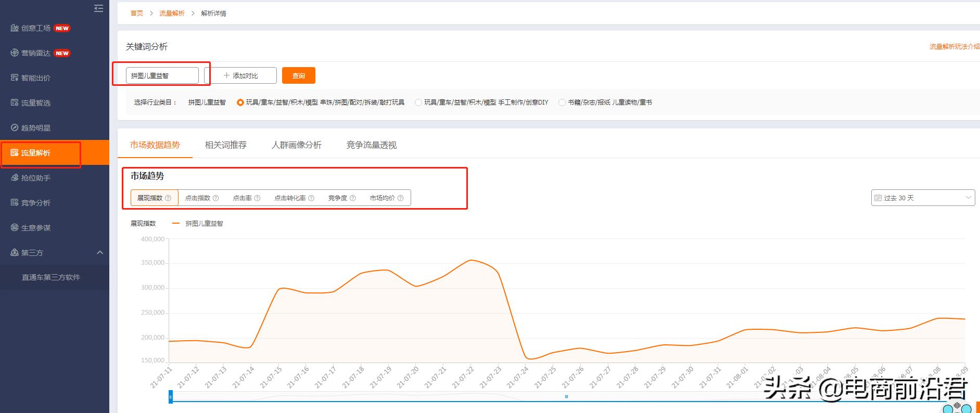Click the keyword input containing 拼图儿童益智

pyautogui.click(x=162, y=75)
